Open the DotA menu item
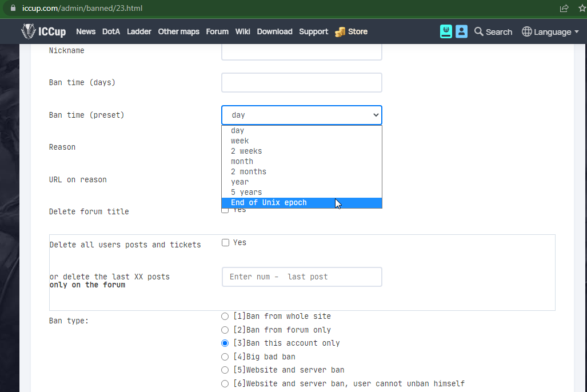 point(111,31)
